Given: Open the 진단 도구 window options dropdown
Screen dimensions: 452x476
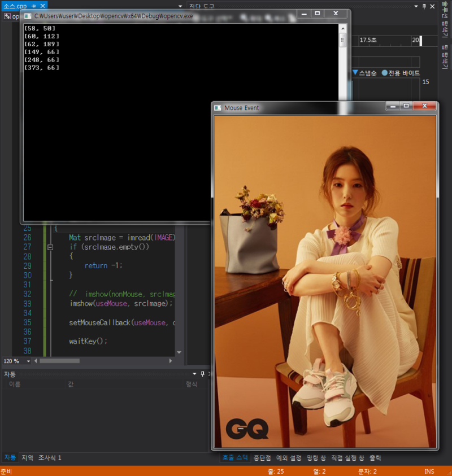Looking at the screenshot, I should 416,6.
